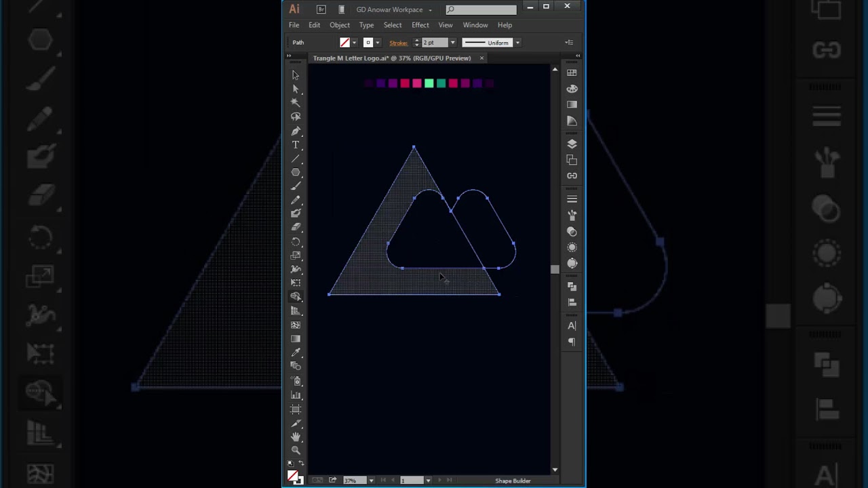Select the Pen tool

coord(296,131)
